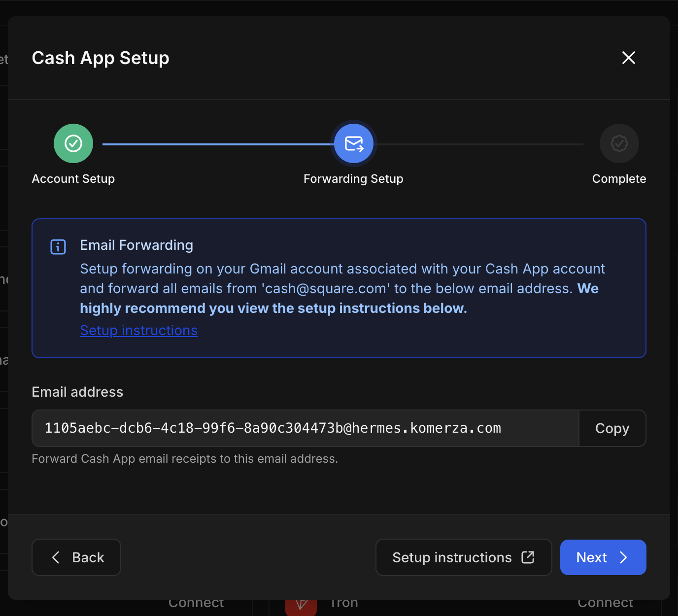The height and width of the screenshot is (616, 678).
Task: Expand the Setup instructions details
Action: (138, 330)
